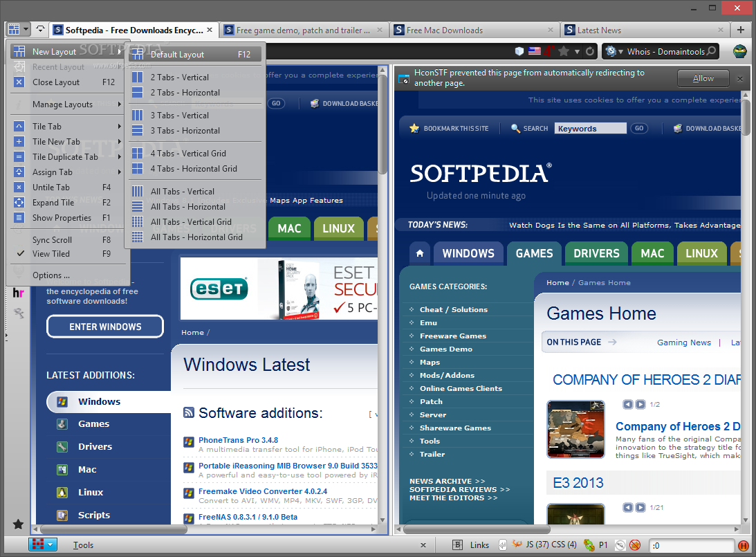Viewport: 756px width, 557px height.
Task: Click the Download Basket icon on right page
Action: coord(678,128)
